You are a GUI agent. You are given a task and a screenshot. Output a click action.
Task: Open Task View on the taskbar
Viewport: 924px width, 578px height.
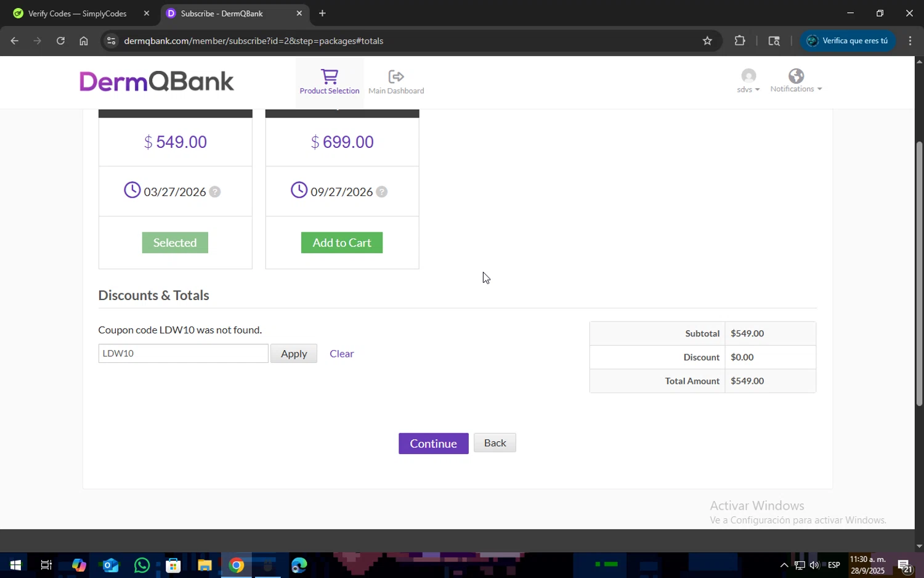[46, 565]
